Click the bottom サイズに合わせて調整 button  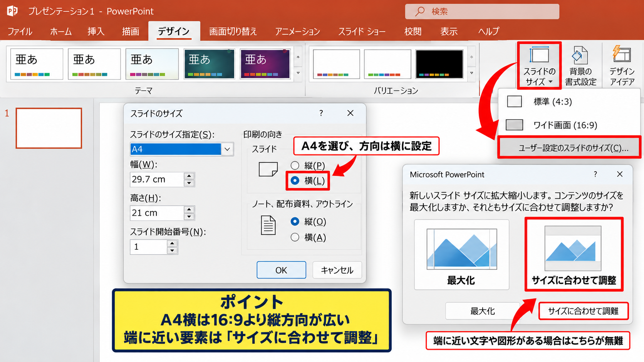[583, 311]
